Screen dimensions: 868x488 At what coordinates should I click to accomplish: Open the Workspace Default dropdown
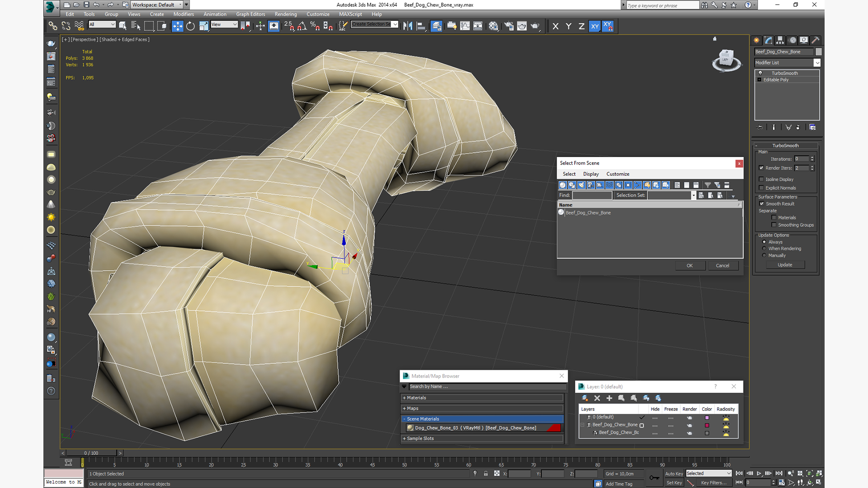(x=156, y=5)
